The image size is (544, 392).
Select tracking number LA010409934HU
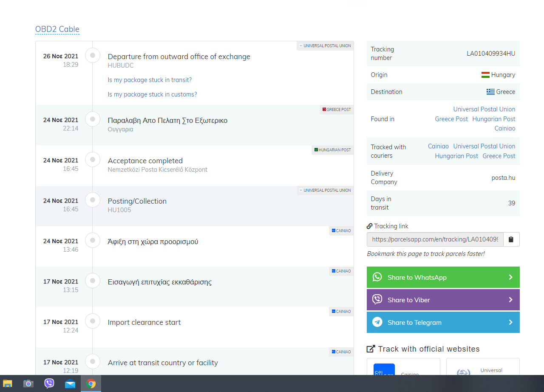491,54
